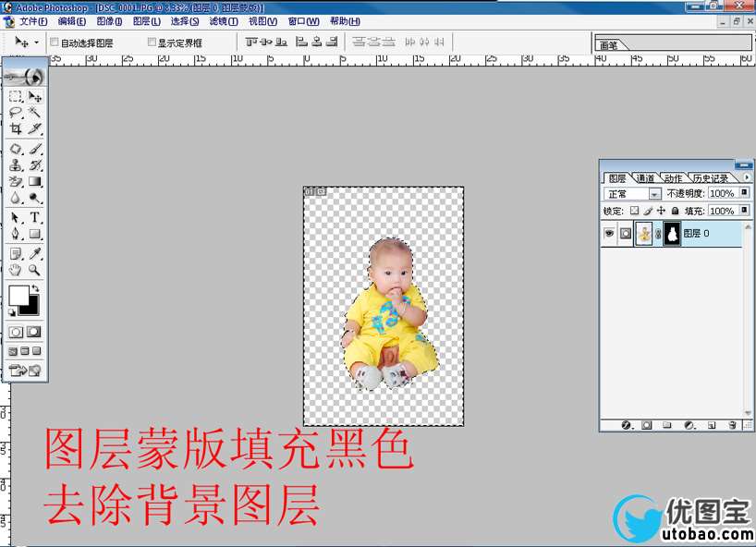Switch to Standard Mode edit button

(16, 332)
